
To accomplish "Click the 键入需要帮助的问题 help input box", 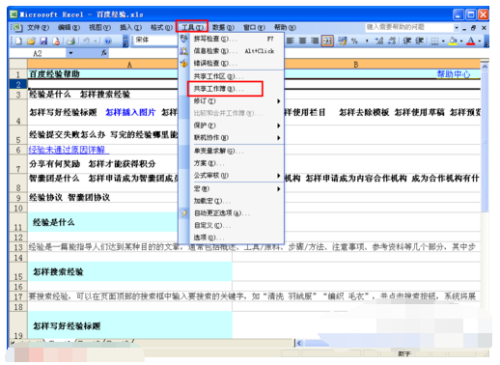I will 409,27.
